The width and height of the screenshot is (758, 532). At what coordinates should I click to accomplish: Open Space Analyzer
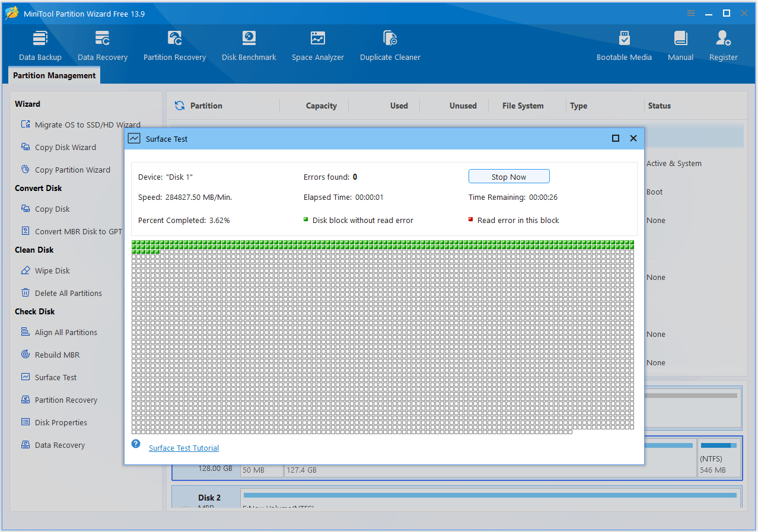tap(318, 46)
